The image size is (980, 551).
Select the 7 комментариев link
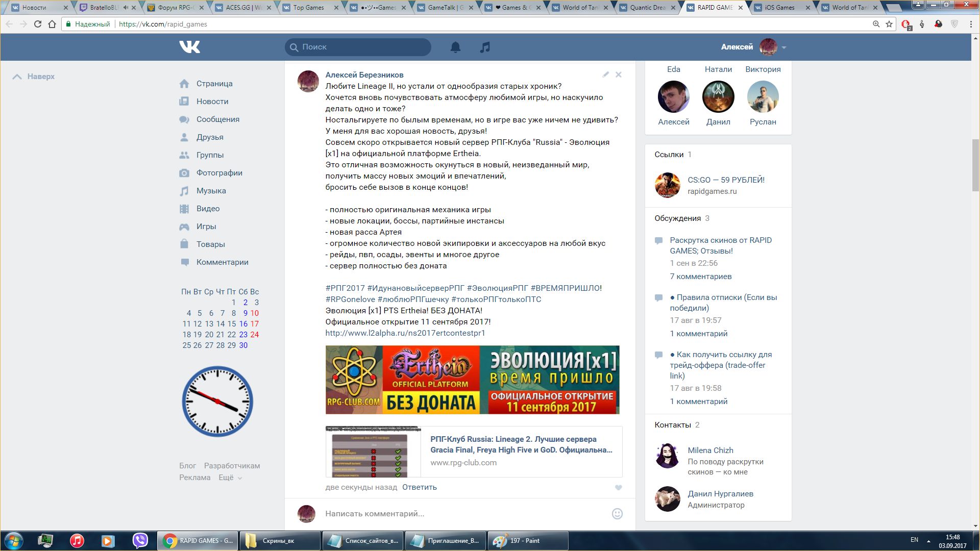701,277
